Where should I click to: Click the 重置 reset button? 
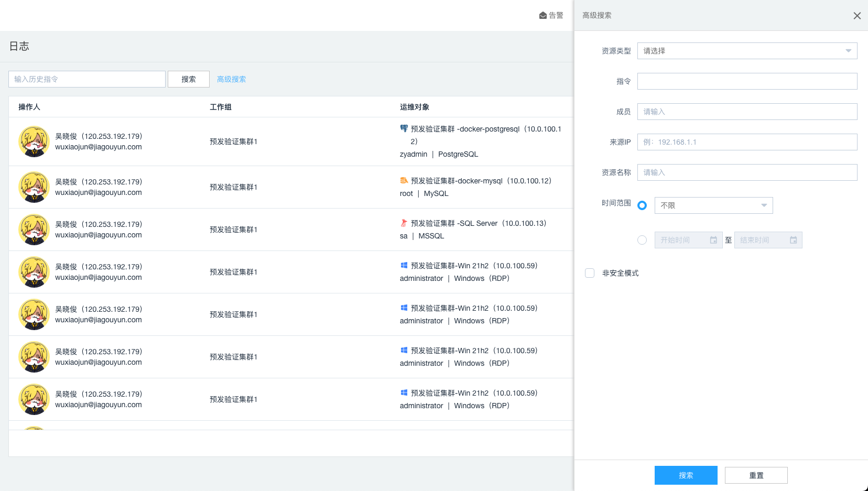pos(756,475)
